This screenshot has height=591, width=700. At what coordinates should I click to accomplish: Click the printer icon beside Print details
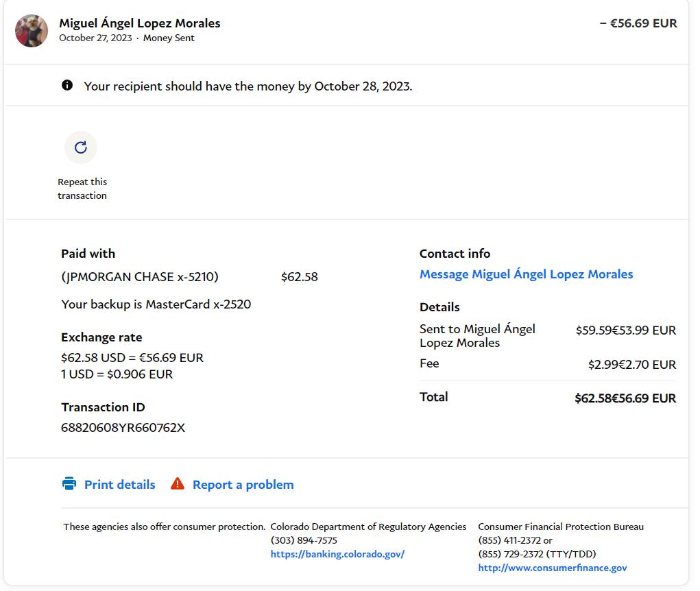pos(69,484)
